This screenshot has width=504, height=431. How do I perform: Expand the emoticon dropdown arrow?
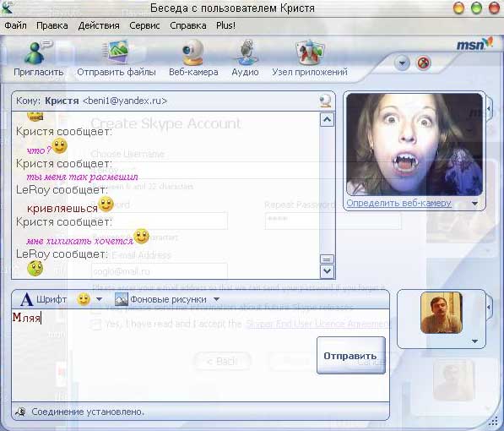(100, 299)
